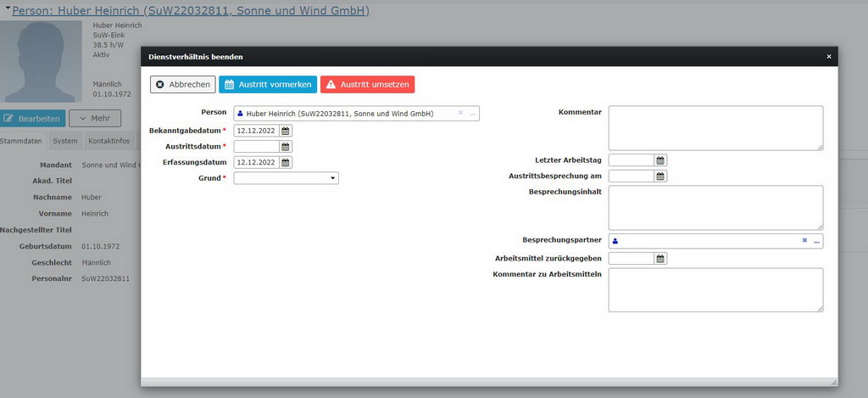Click the Personalnr value SuW22032811
This screenshot has height=398, width=868.
click(x=105, y=279)
